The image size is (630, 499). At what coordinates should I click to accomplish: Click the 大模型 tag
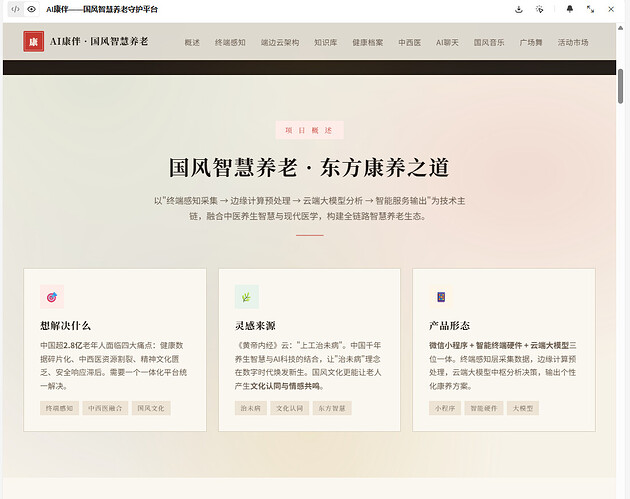pyautogui.click(x=523, y=408)
